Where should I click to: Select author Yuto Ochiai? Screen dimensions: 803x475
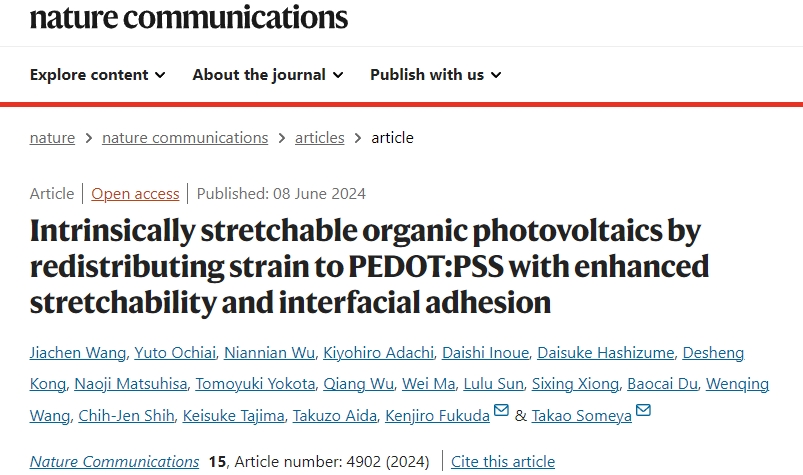pos(175,353)
